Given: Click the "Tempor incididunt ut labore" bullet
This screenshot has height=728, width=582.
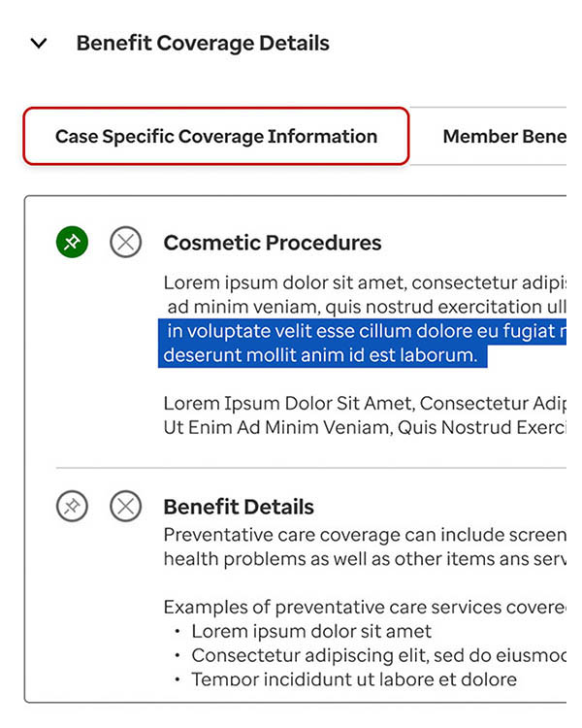Looking at the screenshot, I should pyautogui.click(x=354, y=679).
